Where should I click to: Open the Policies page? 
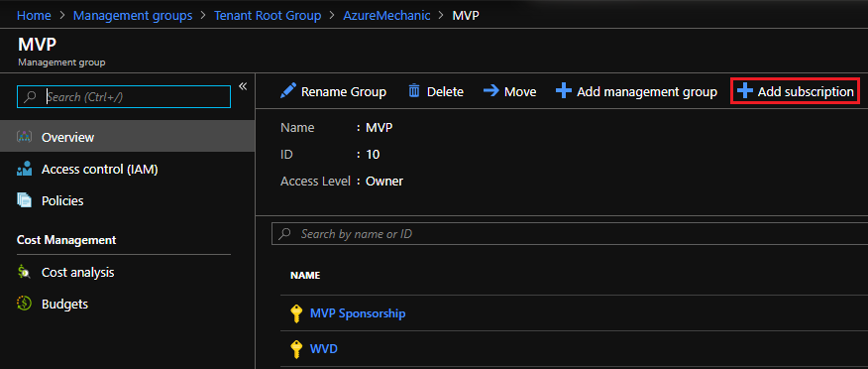(x=127, y=200)
